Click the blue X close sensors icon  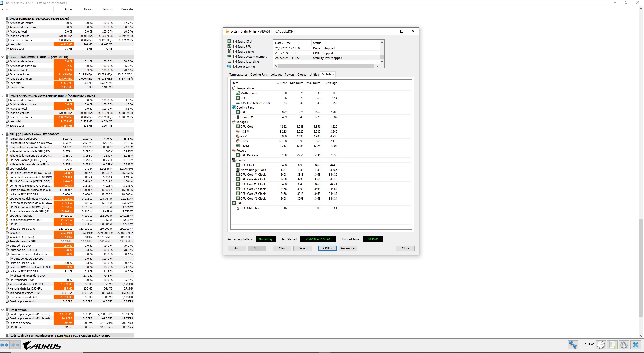pos(636,345)
